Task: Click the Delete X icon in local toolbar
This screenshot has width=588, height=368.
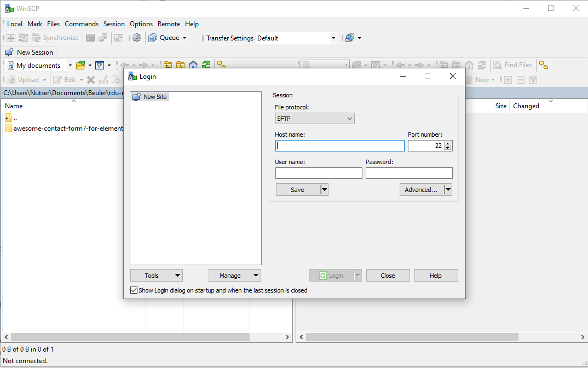Action: [x=91, y=80]
